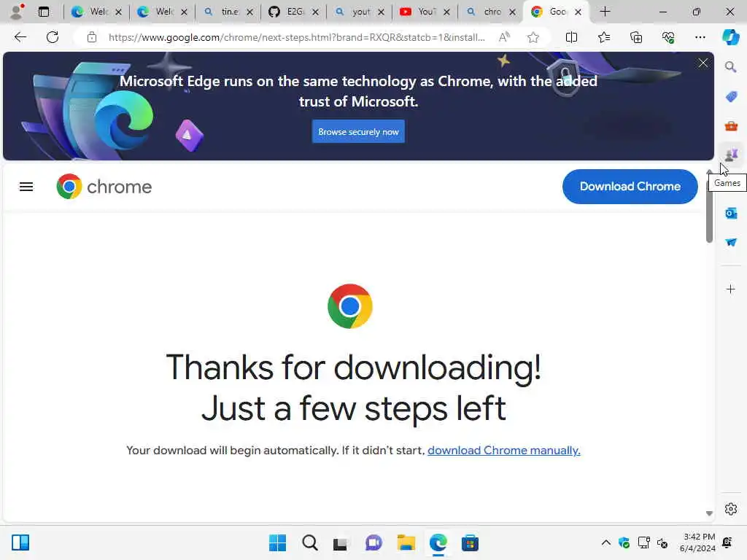Open the tab actions menu icon

[43, 12]
